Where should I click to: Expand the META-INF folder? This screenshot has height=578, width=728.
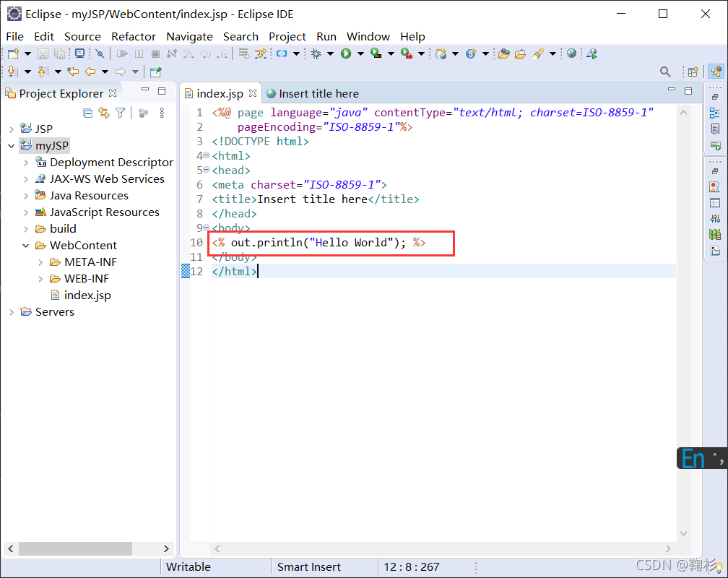pyautogui.click(x=40, y=262)
